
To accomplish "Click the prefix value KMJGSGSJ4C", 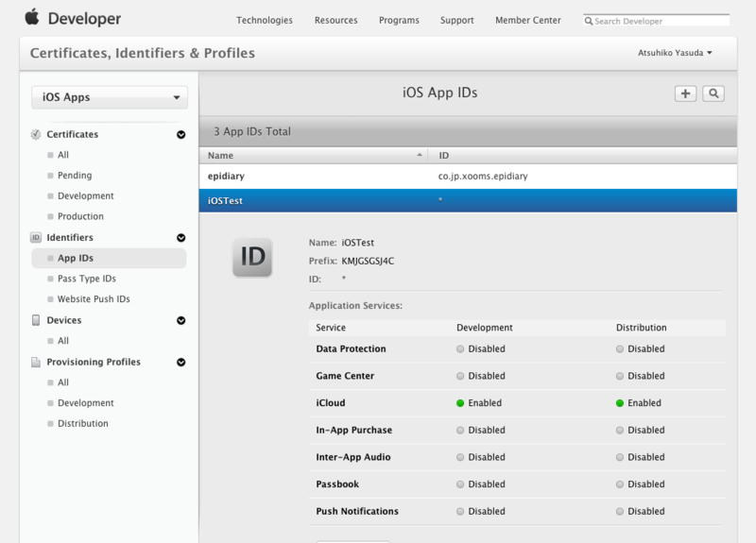I will coord(368,262).
